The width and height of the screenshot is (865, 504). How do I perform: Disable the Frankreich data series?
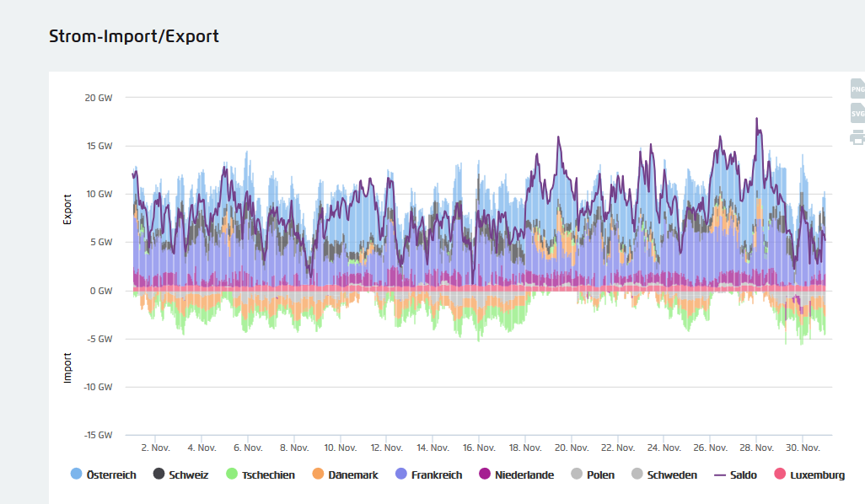(437, 475)
